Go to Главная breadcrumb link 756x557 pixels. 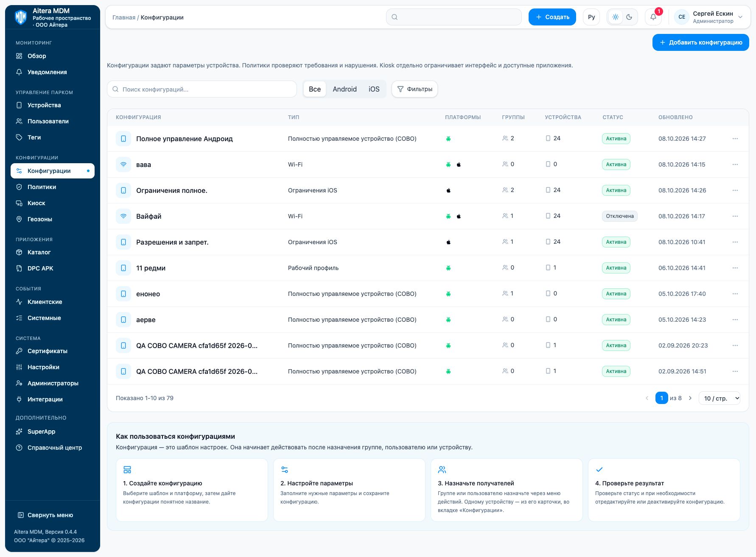(124, 17)
